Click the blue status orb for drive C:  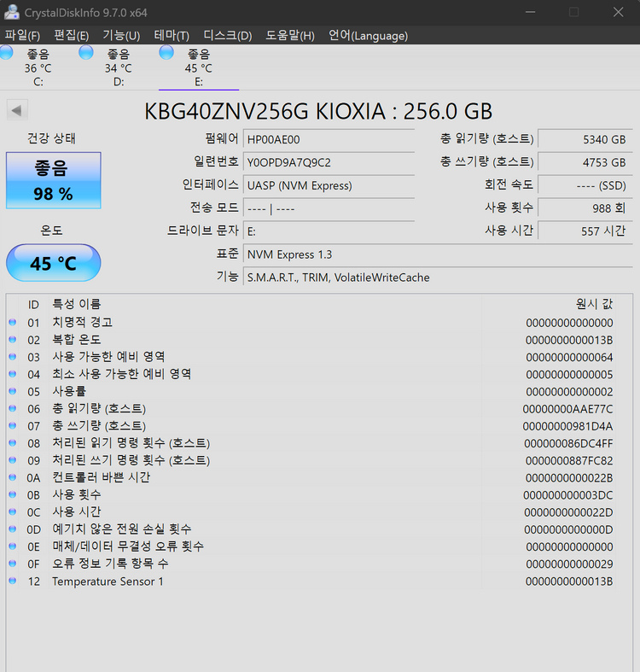7,52
